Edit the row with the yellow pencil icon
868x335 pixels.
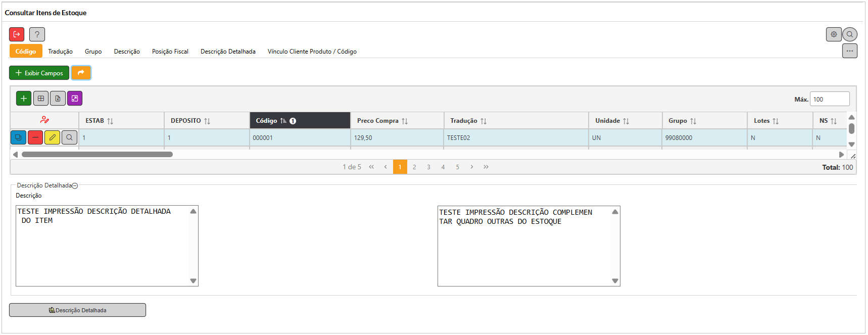pos(53,137)
